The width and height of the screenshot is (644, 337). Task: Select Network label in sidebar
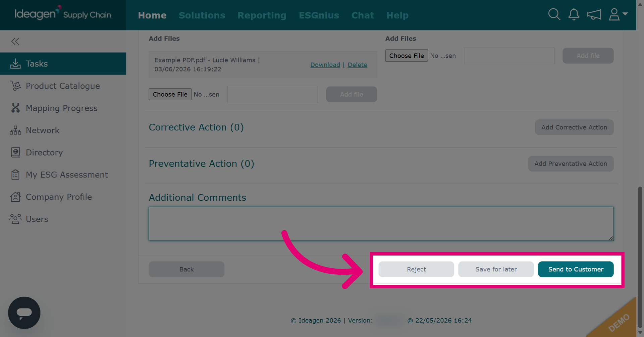(x=43, y=130)
